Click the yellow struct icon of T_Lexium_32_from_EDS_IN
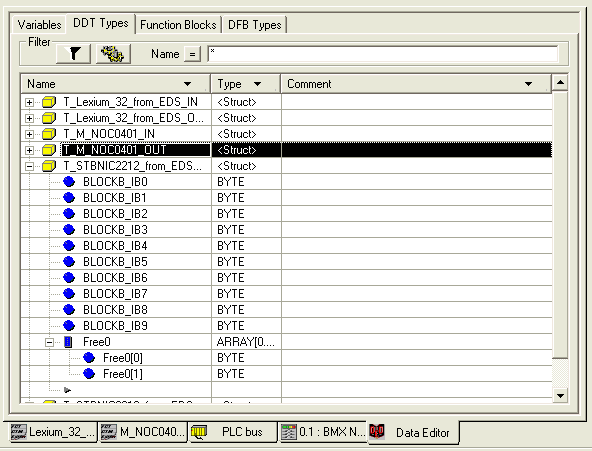Viewport: 592px width, 451px height. click(49, 102)
